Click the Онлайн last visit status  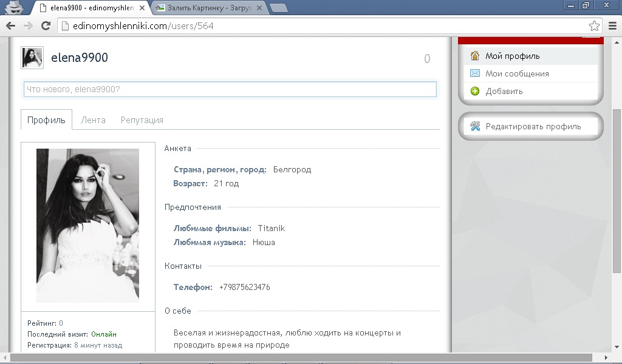point(104,334)
